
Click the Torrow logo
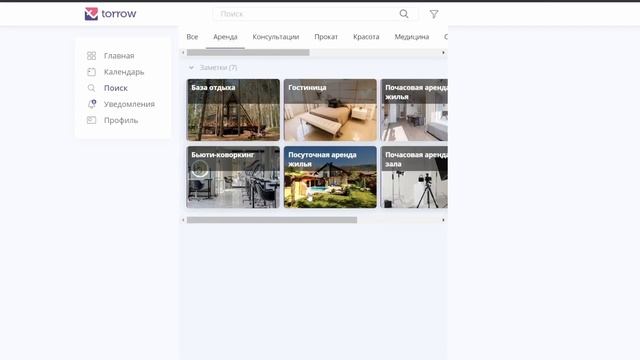110,14
